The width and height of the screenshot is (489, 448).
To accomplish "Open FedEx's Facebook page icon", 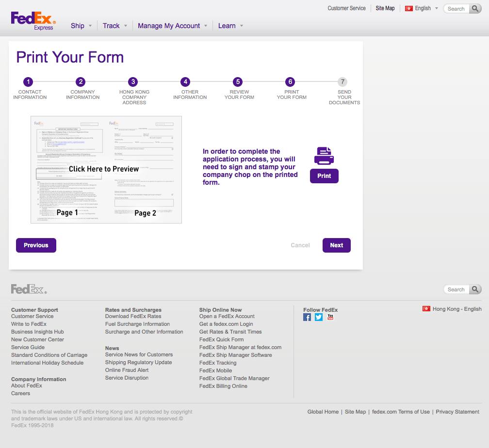I will point(307,317).
